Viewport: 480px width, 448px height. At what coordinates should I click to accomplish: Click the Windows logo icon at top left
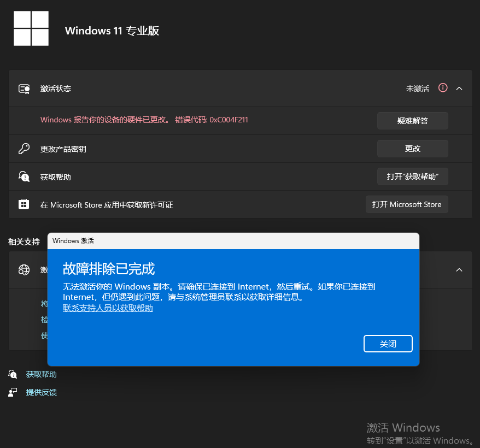(x=31, y=28)
